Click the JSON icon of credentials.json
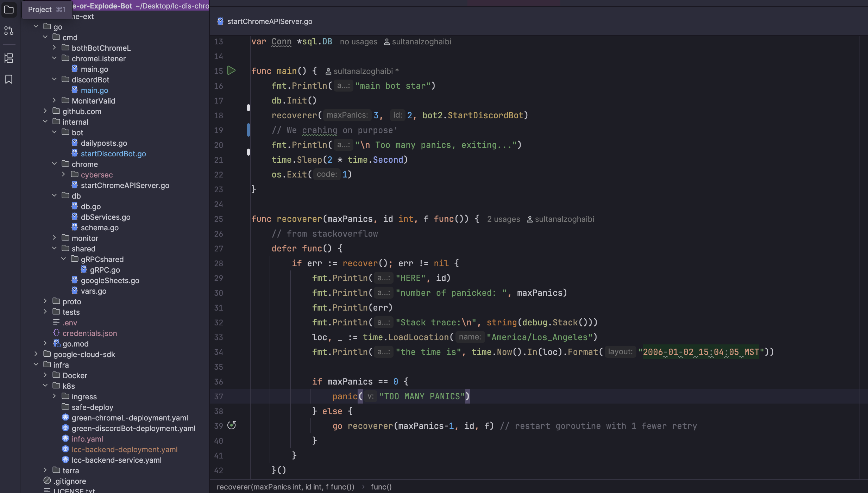This screenshot has height=493, width=868. tap(56, 333)
